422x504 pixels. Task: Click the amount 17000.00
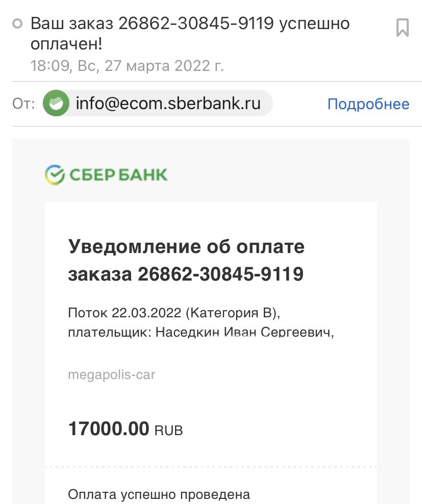pyautogui.click(x=109, y=429)
